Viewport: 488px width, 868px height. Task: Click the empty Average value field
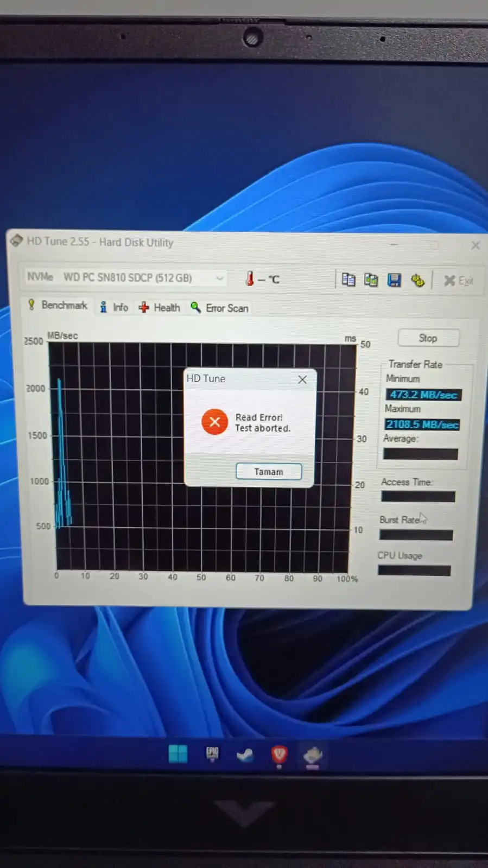(x=421, y=454)
